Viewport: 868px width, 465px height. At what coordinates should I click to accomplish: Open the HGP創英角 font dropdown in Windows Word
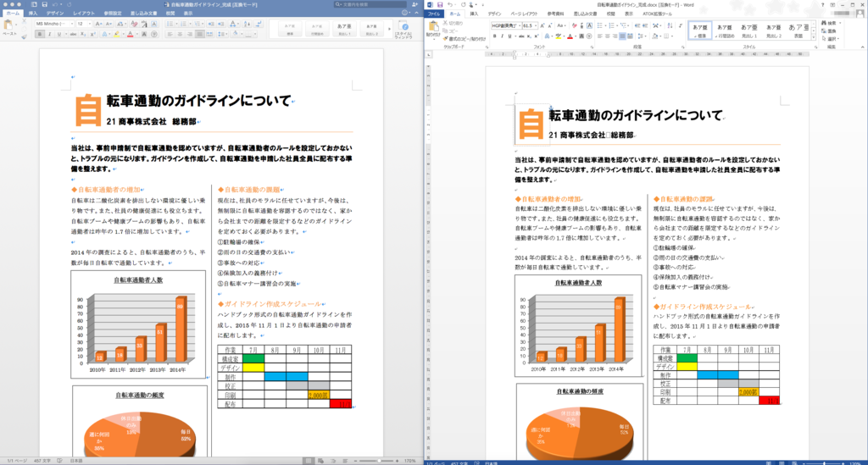(519, 25)
